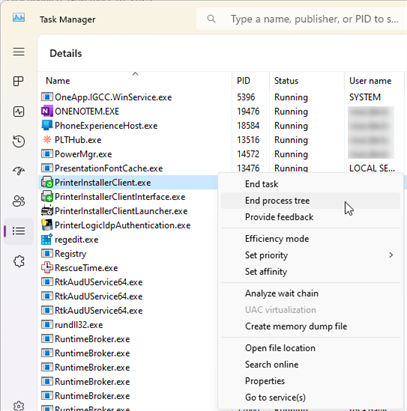The height and width of the screenshot is (411, 407).
Task: Click the rundll32.exe icon
Action: (x=47, y=325)
